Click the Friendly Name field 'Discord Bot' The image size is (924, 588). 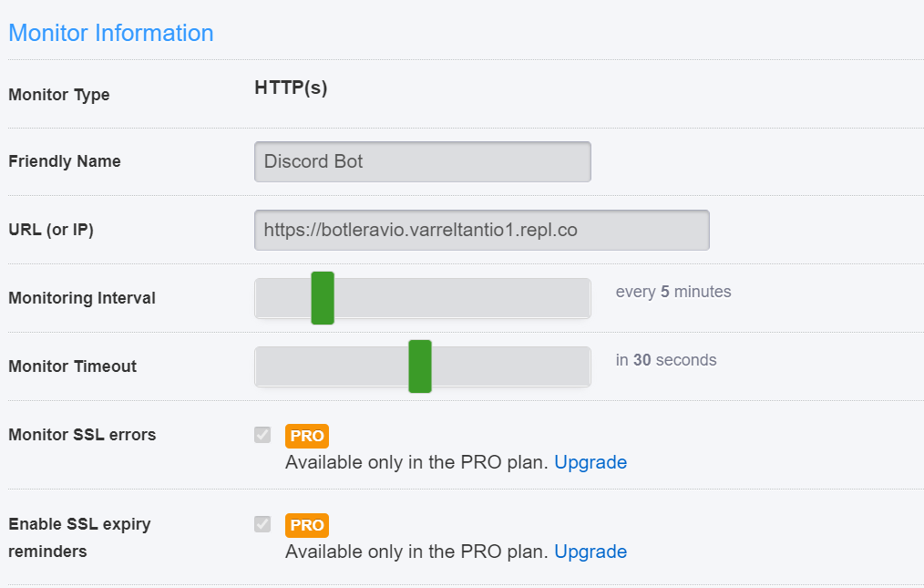pyautogui.click(x=423, y=161)
